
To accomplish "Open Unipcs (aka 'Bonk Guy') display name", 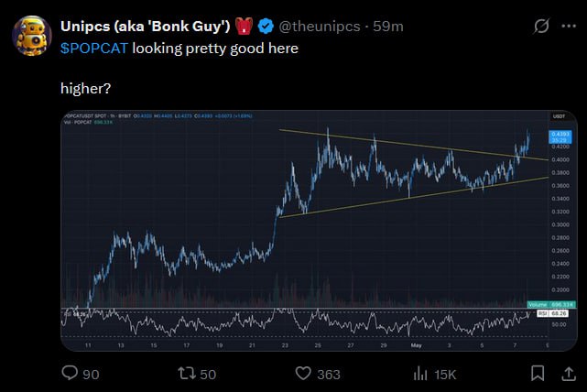I will 146,27.
